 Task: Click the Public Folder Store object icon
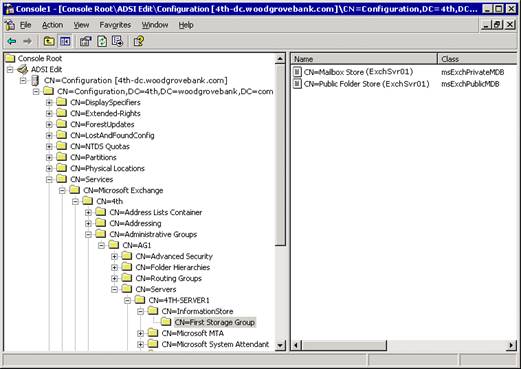pyautogui.click(x=297, y=84)
